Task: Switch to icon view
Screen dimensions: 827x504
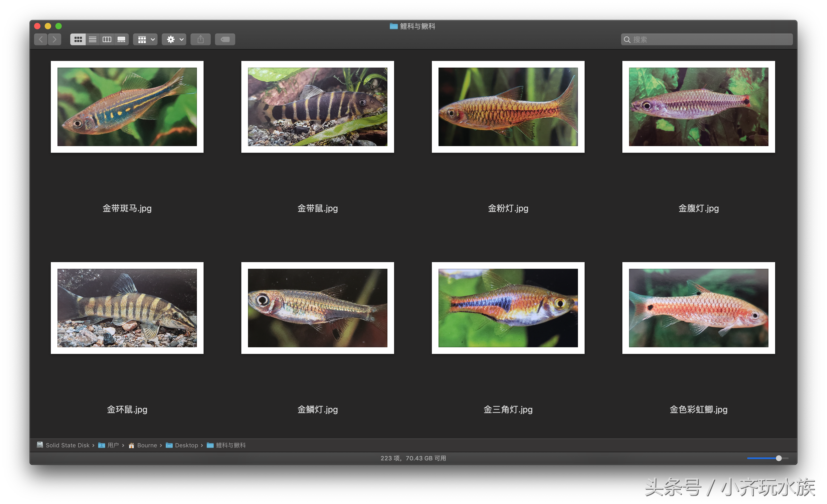Action: point(78,40)
